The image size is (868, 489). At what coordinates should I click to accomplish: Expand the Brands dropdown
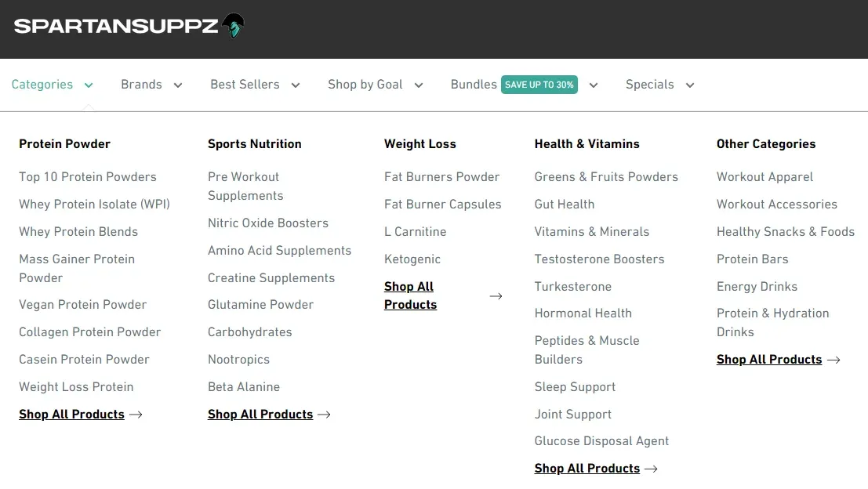click(x=151, y=84)
